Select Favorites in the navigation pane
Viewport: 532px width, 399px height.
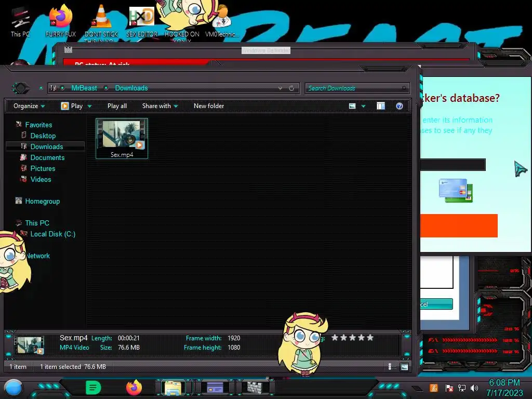38,125
